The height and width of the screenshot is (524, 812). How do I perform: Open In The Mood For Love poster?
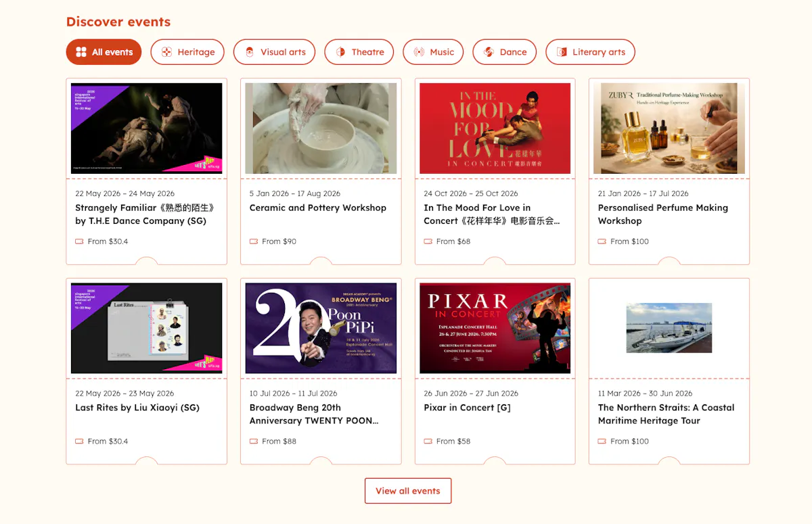pyautogui.click(x=495, y=128)
